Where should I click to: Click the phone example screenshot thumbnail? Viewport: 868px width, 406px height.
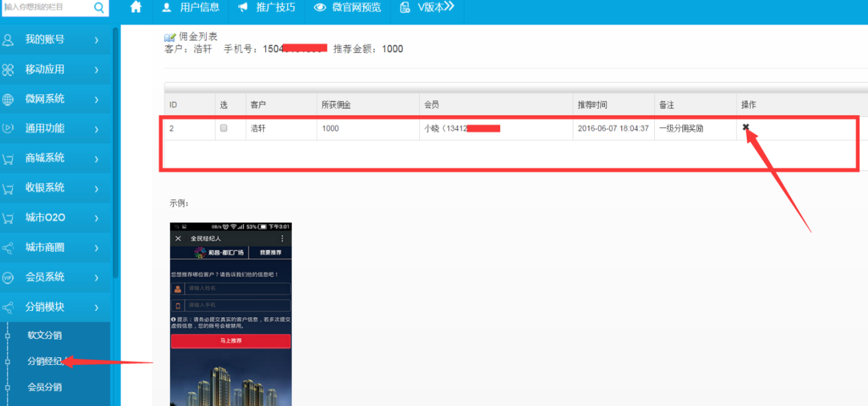point(231,314)
